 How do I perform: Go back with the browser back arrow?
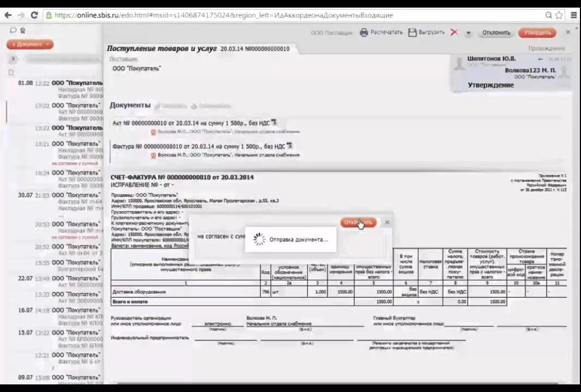[8, 15]
